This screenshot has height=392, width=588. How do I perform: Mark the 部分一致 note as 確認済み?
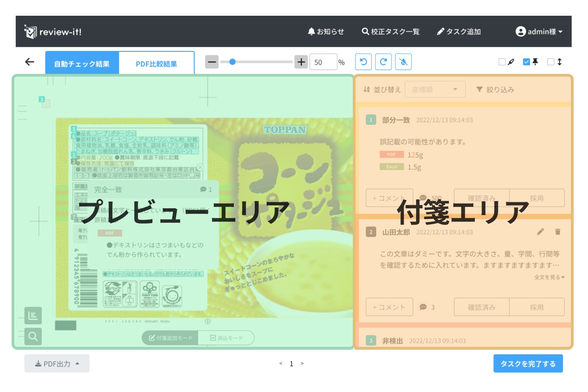click(482, 198)
